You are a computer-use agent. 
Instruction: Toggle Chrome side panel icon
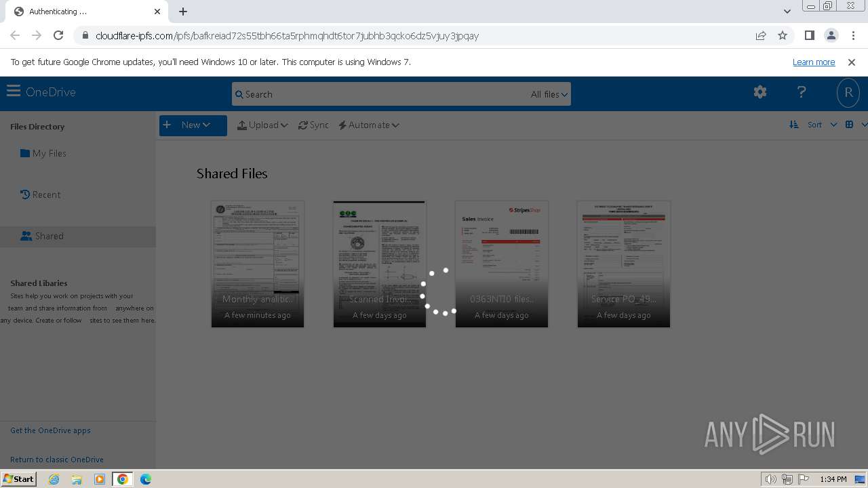click(x=809, y=35)
